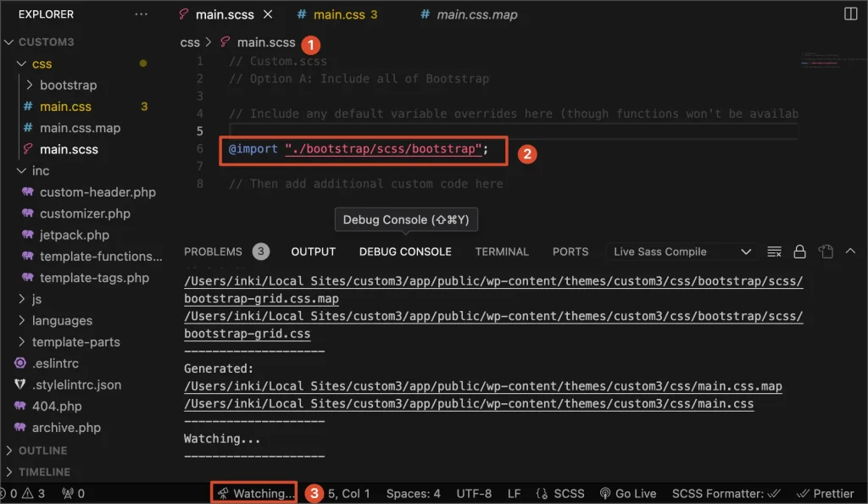
Task: Toggle output scroll lock padlock
Action: [799, 252]
